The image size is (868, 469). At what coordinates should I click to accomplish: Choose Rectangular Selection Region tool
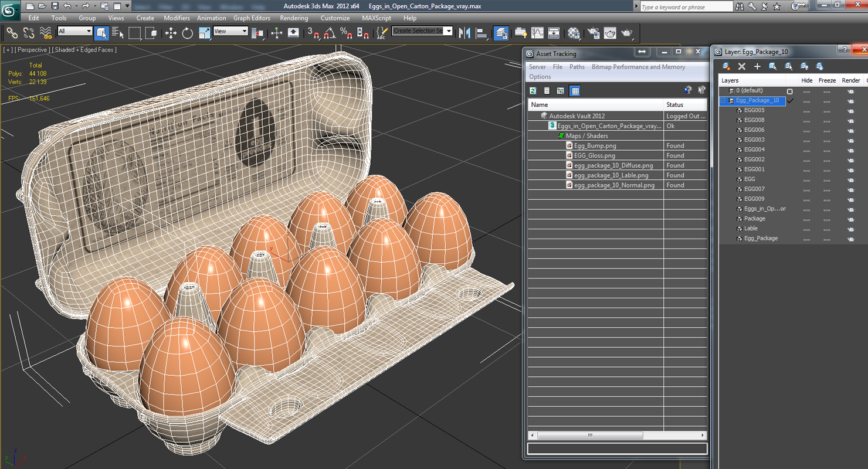click(x=135, y=33)
